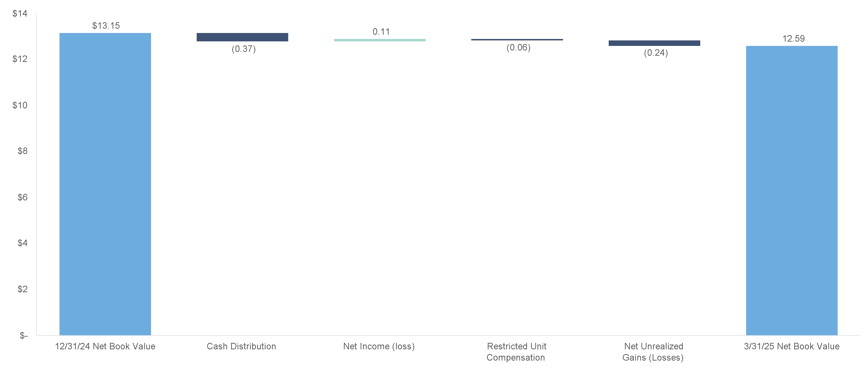
Task: Click the $8 y-axis tick label
Action: click(x=22, y=151)
